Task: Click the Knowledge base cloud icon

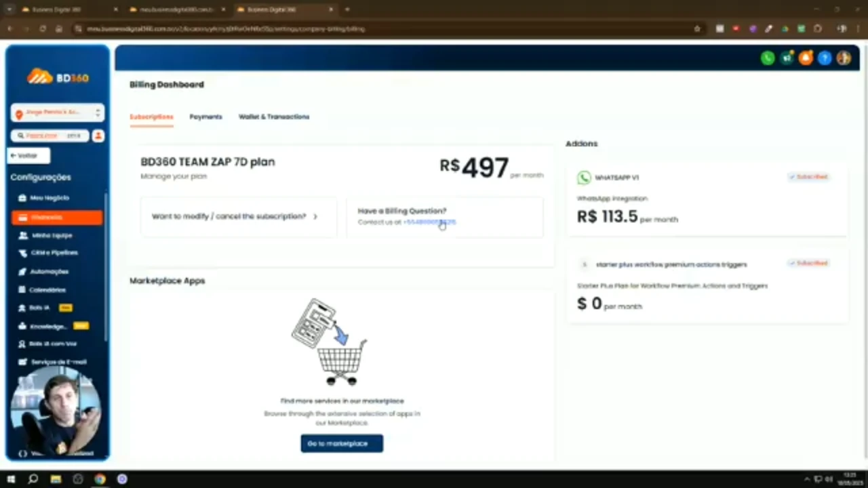Action: pos(23,326)
